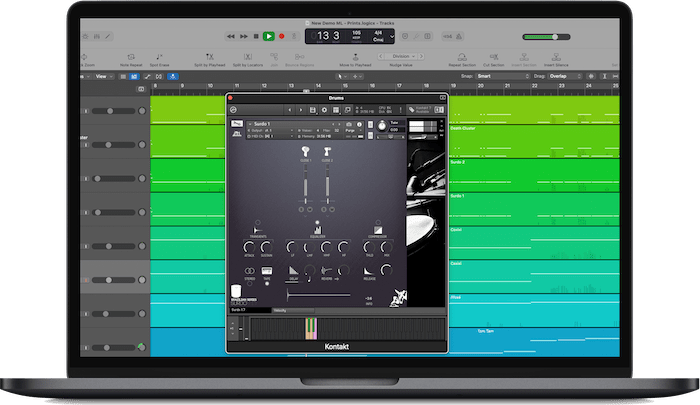Click Split by Locators icon
700x405 pixels.
click(x=248, y=57)
